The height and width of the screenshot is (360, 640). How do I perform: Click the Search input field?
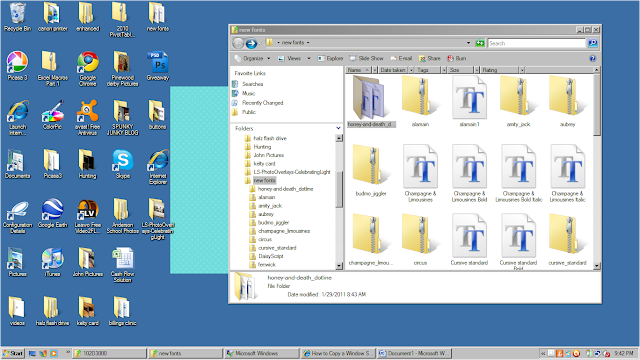click(x=537, y=43)
